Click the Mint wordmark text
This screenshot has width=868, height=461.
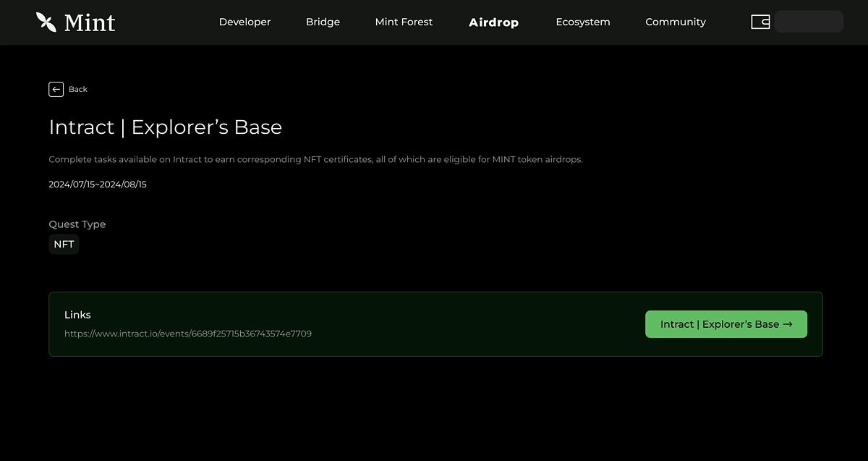pos(90,22)
